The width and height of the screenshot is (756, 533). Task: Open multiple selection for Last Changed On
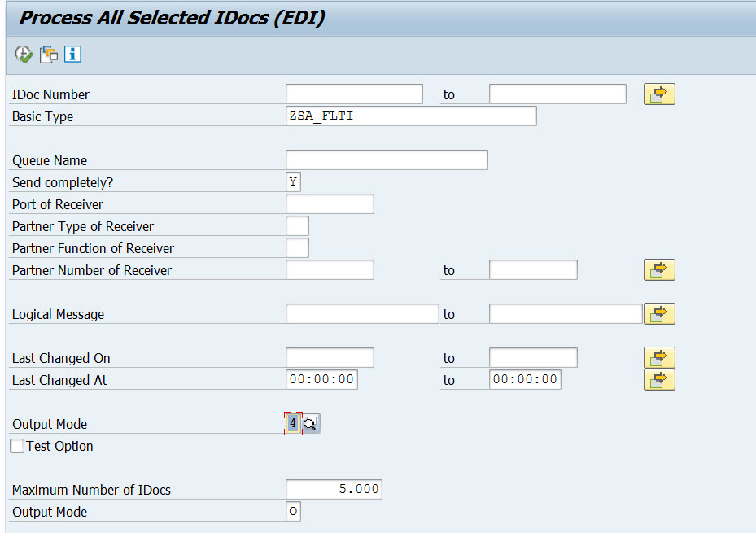pyautogui.click(x=658, y=356)
